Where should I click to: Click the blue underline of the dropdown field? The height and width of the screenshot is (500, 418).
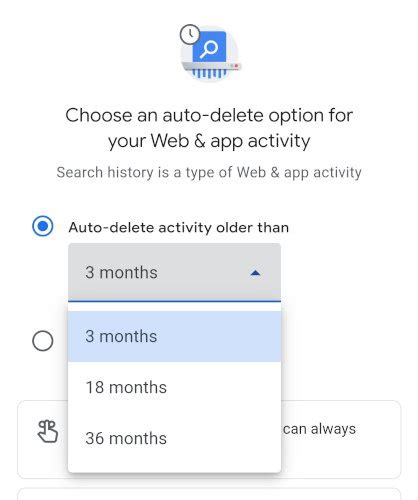coord(174,301)
